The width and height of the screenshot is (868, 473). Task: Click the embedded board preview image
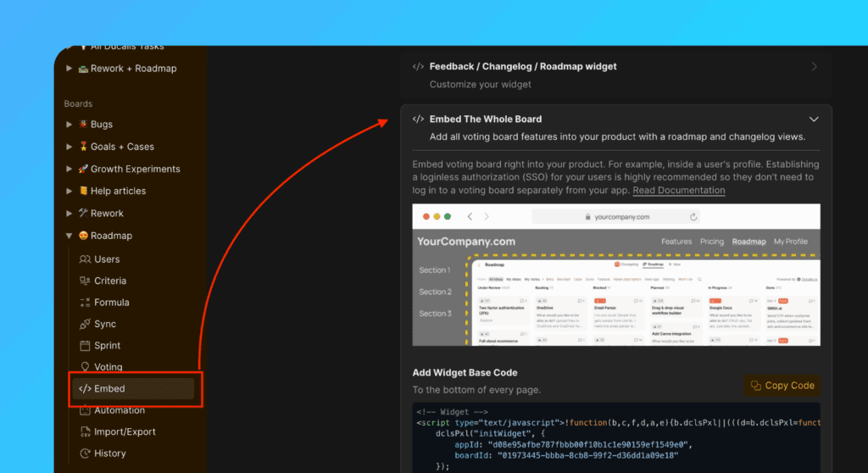pyautogui.click(x=616, y=275)
